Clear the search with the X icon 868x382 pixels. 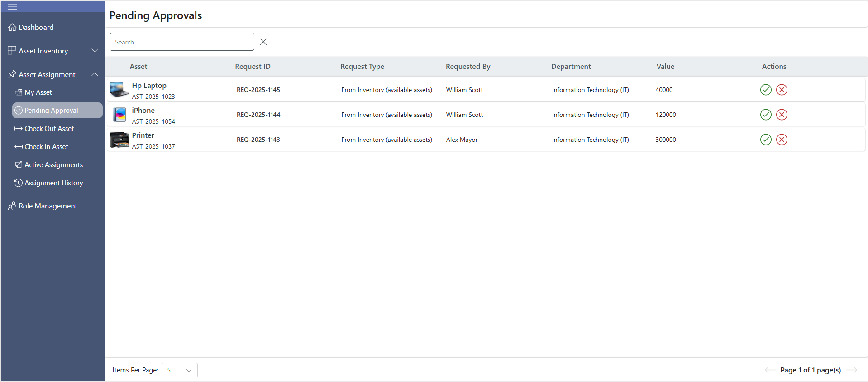pos(263,42)
